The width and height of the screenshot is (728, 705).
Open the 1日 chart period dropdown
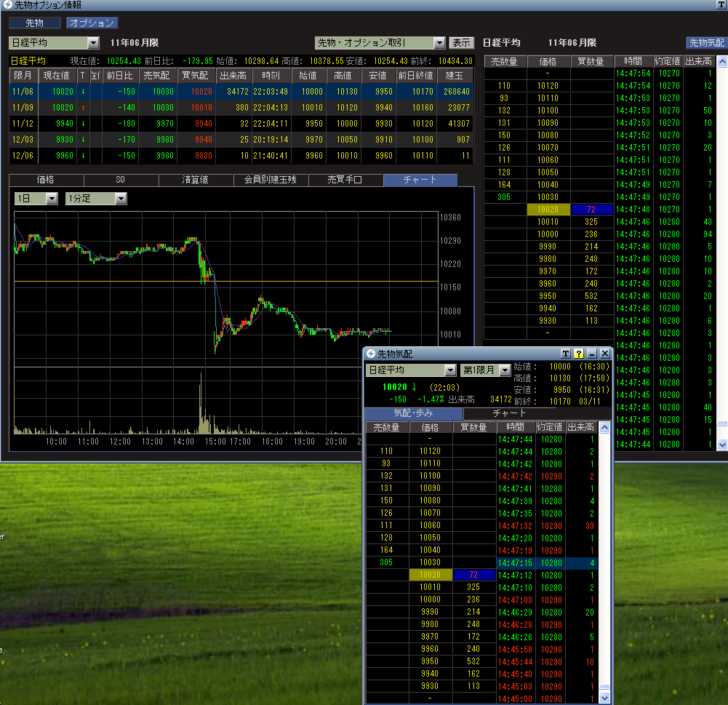52,199
